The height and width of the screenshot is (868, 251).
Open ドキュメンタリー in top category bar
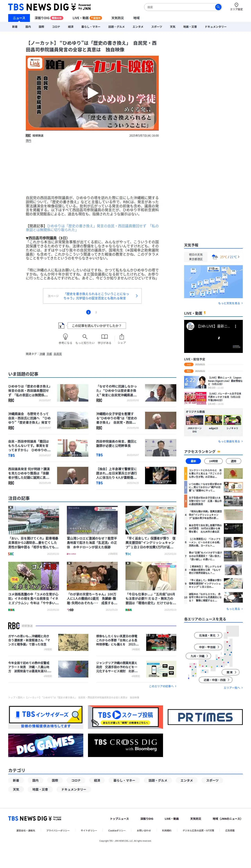(x=216, y=27)
